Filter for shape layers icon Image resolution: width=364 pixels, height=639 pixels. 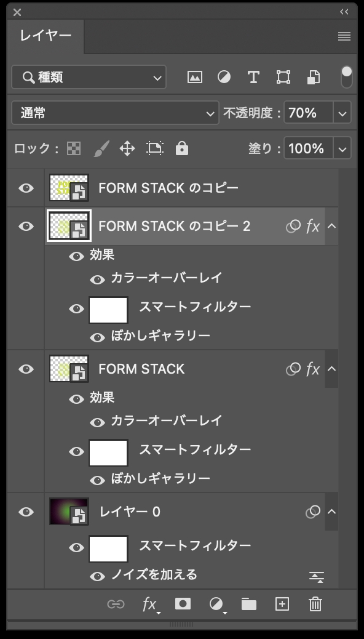(x=283, y=77)
